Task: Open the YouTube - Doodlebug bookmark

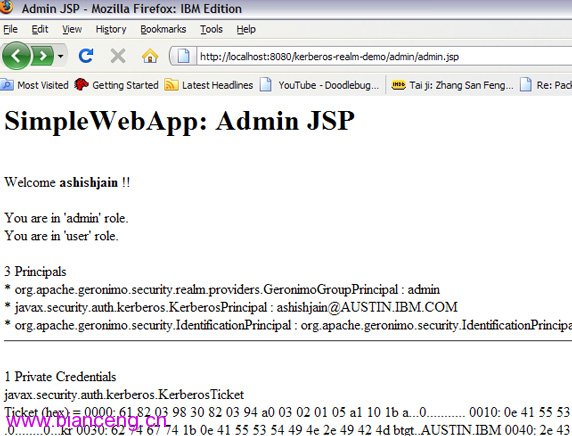Action: [320, 85]
